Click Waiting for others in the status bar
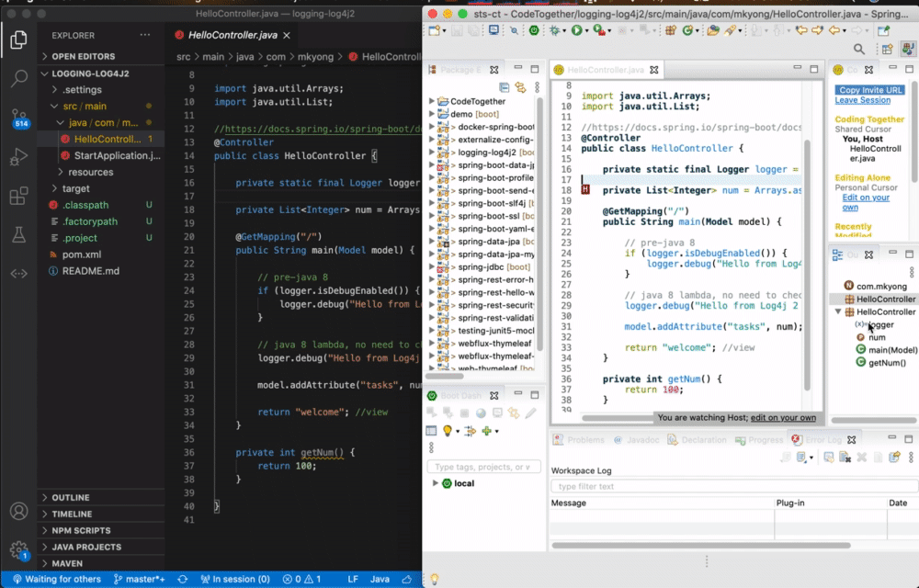Viewport: 919px width, 588px height. 57,579
